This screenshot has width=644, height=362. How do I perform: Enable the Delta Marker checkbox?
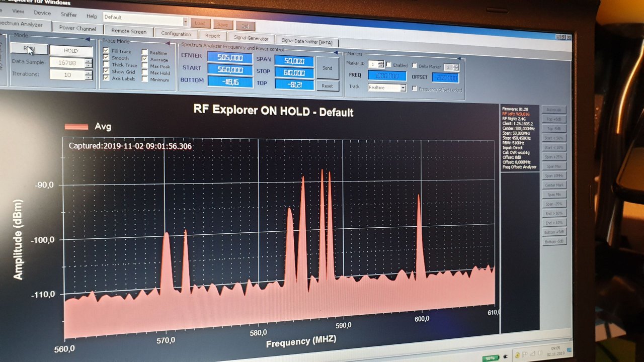pos(415,66)
